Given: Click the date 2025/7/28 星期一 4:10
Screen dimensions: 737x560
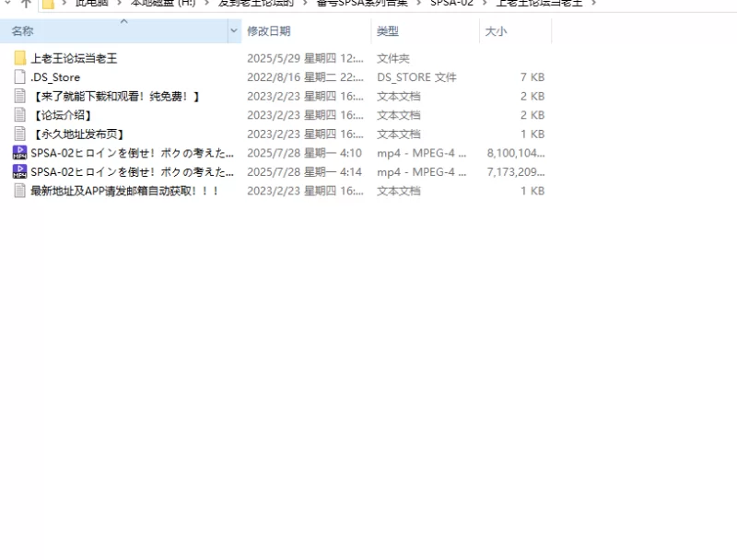Looking at the screenshot, I should pos(305,153).
